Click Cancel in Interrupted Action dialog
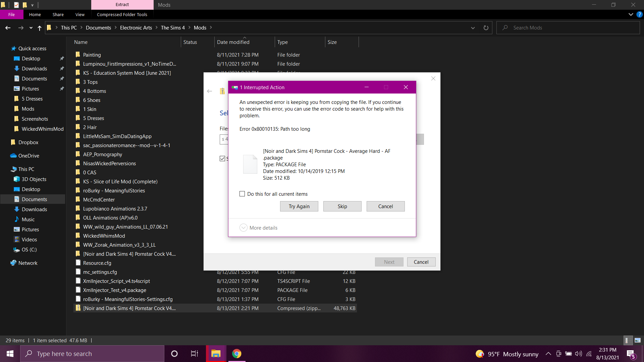The height and width of the screenshot is (362, 644). coord(385,206)
